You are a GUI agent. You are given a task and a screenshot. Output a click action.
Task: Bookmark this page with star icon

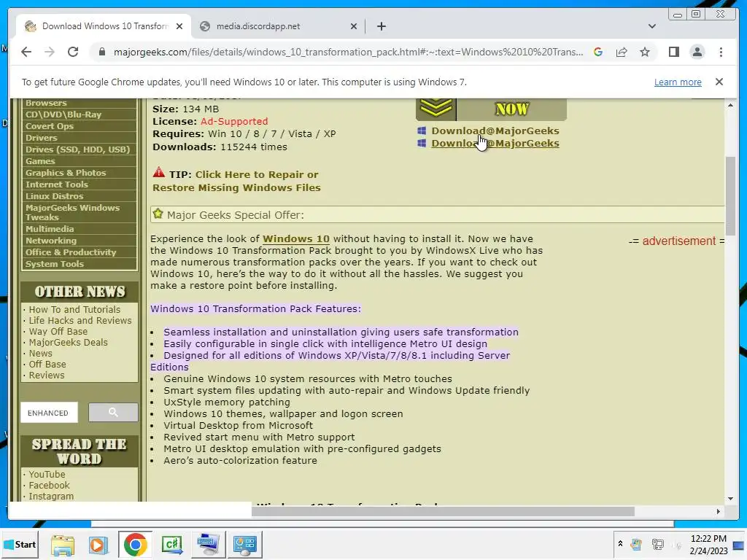pyautogui.click(x=645, y=52)
